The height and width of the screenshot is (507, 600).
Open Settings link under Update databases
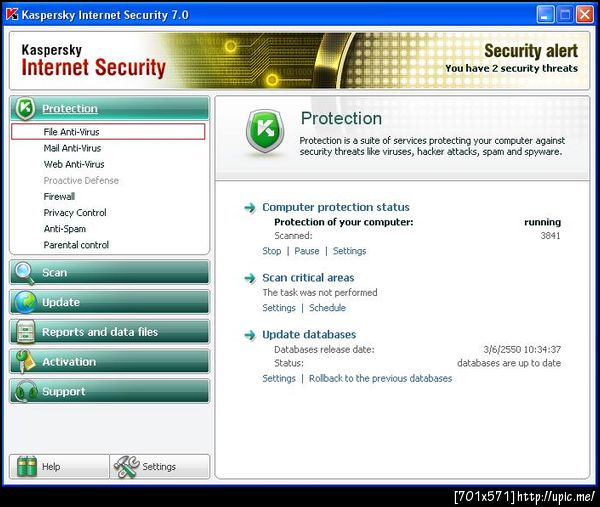279,378
